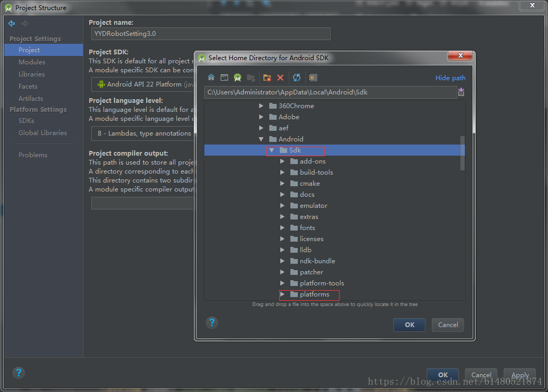Navigate forward arrow in Project Structure
Viewport: 548px width, 392px height.
[x=24, y=23]
